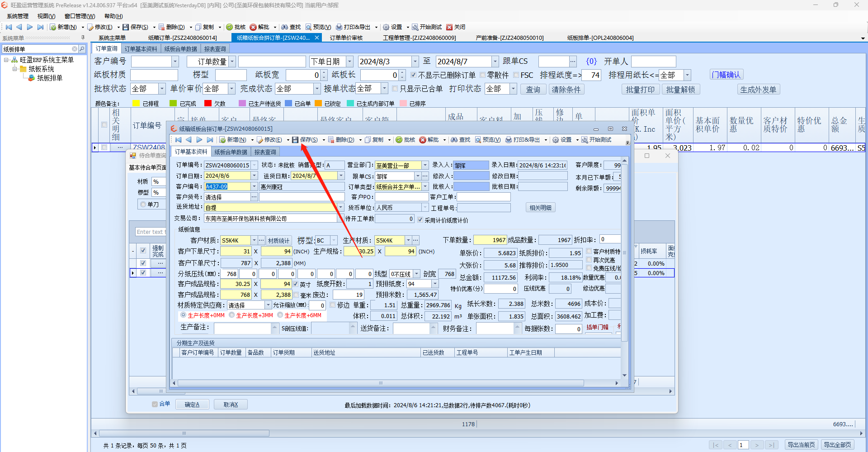Go to last record in dialog toolbar
This screenshot has height=452, width=868.
(x=210, y=140)
